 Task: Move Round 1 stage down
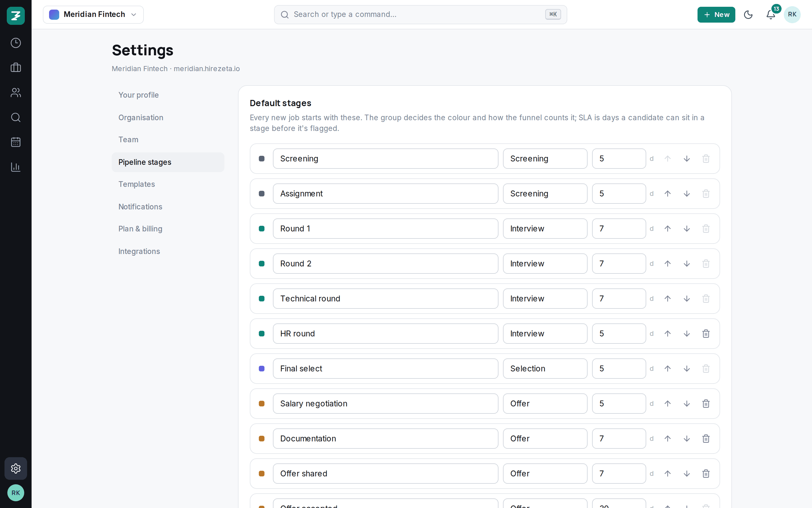687,229
